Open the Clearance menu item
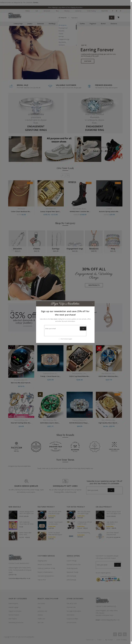132x644 pixels. [114, 24]
